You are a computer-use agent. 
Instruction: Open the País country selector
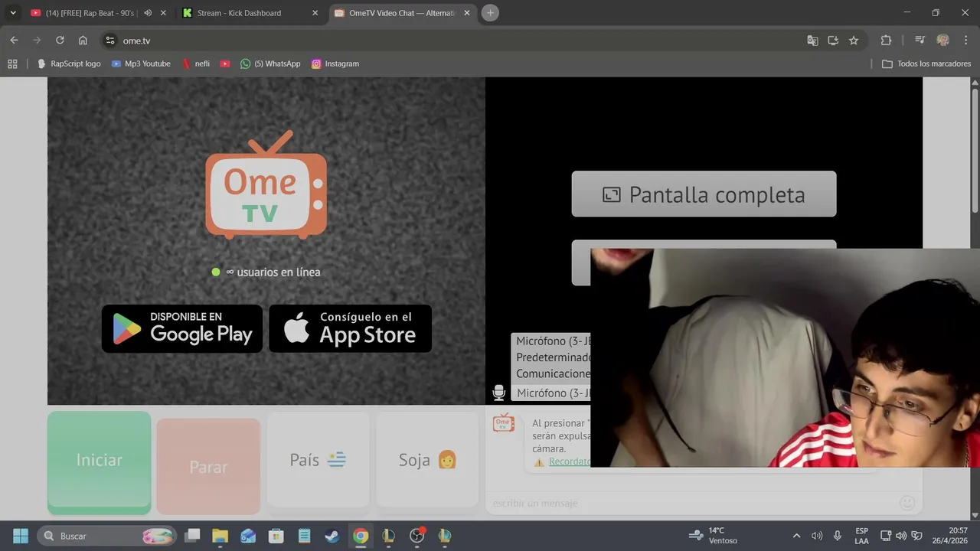click(318, 460)
